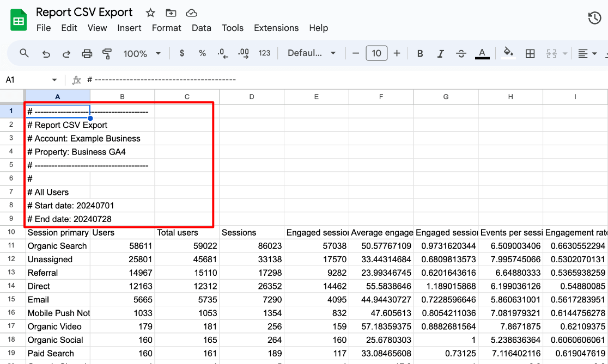Star the Report CSV Export spreadsheet
The width and height of the screenshot is (608, 364).
tap(150, 12)
